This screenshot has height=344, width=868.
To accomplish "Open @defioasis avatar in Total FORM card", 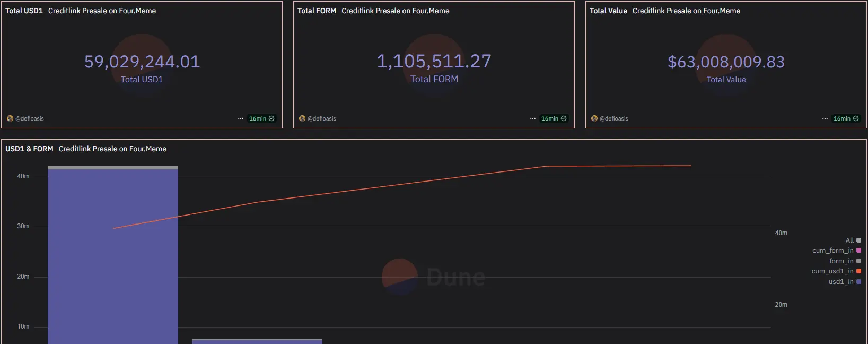I will [302, 118].
